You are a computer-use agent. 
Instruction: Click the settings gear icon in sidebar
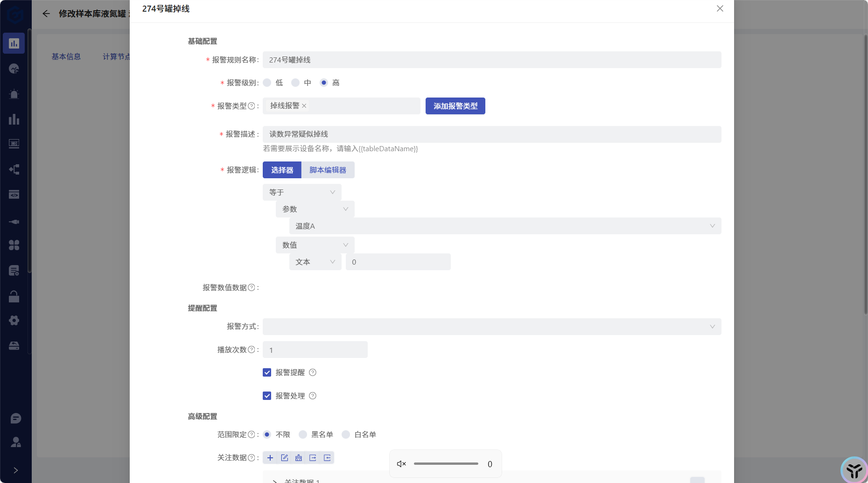[14, 321]
